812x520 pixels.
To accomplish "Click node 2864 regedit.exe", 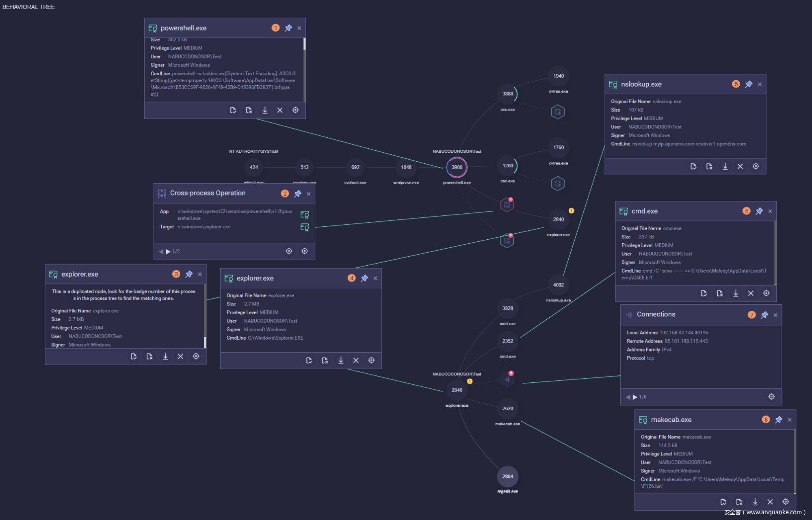I will 507,477.
